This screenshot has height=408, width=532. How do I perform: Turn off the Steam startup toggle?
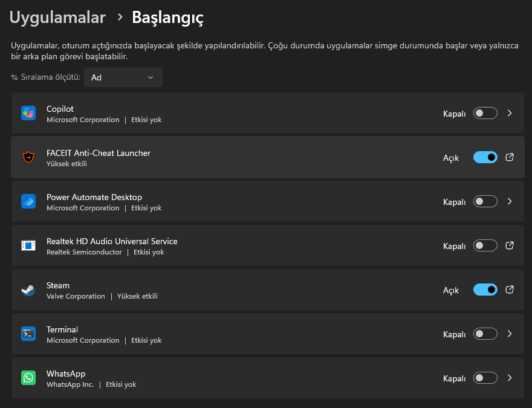[x=485, y=290]
